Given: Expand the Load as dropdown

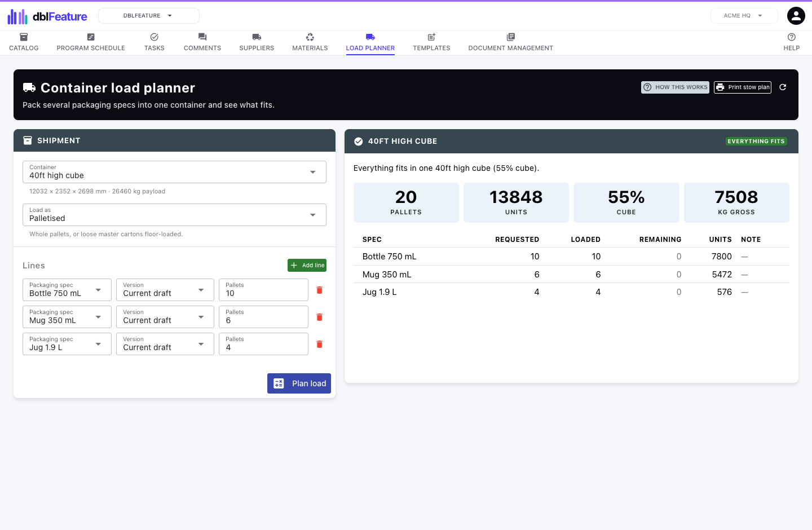Looking at the screenshot, I should pos(174,215).
